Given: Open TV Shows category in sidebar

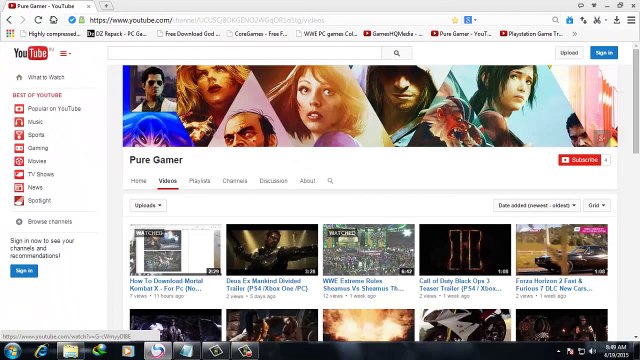Looking at the screenshot, I should 34,174.
